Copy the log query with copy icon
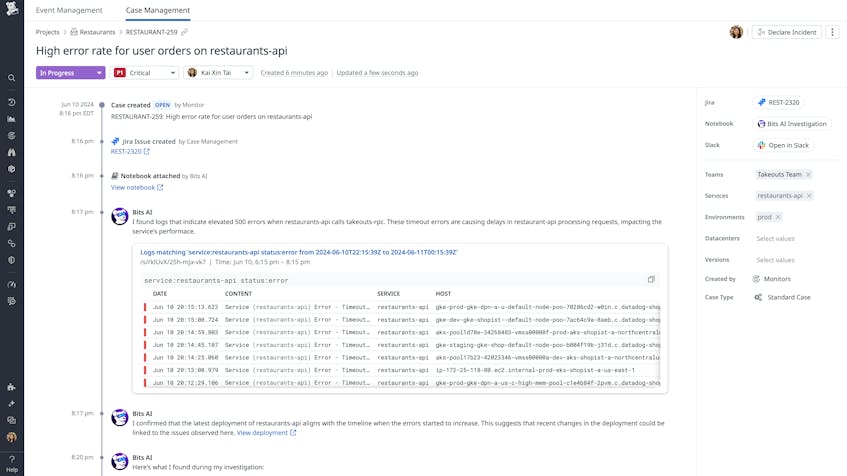 (651, 280)
